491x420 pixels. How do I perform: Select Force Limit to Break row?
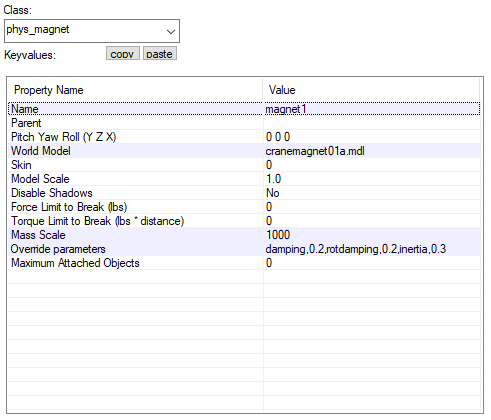click(244, 207)
